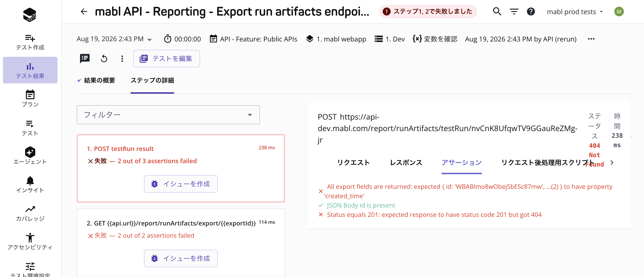The image size is (644, 277).
Task: Open the vertical three-dot menu
Action: pos(122,58)
